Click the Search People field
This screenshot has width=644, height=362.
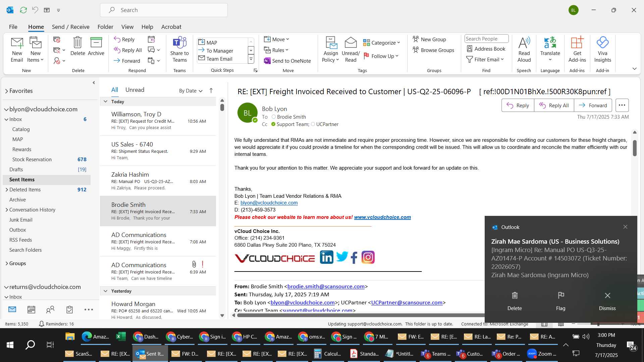tap(486, 39)
